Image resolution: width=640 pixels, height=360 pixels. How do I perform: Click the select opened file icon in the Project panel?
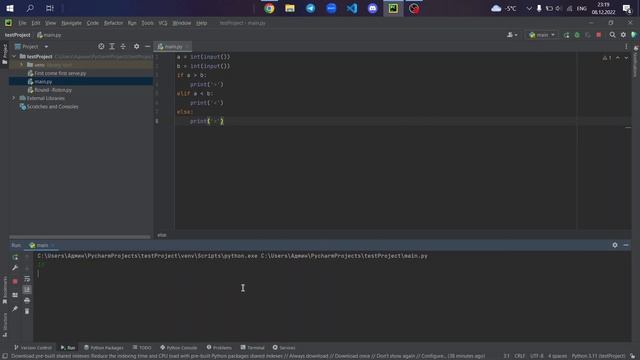point(101,47)
